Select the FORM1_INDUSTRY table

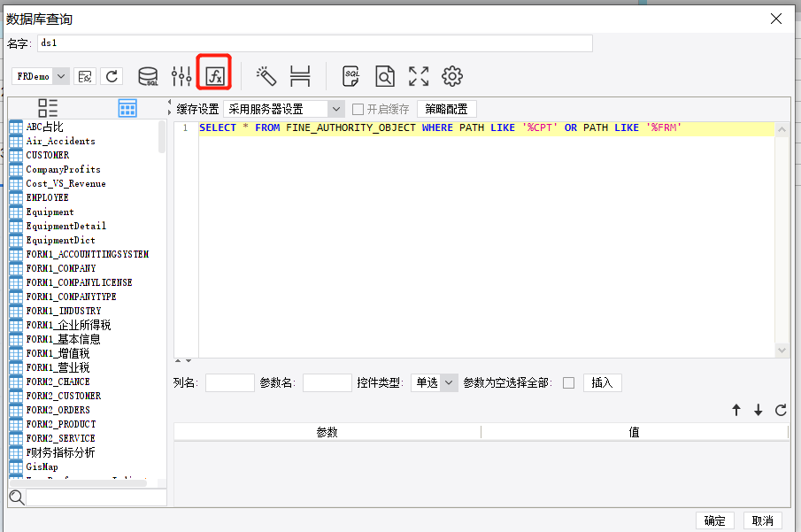(x=64, y=311)
